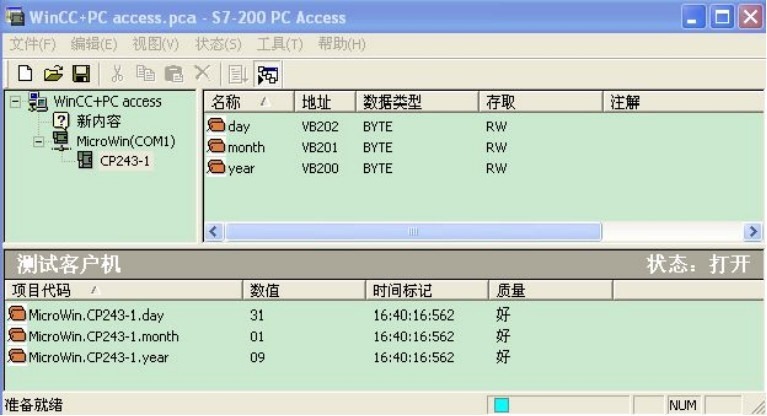Select the item named year
The width and height of the screenshot is (767, 416).
click(x=241, y=169)
